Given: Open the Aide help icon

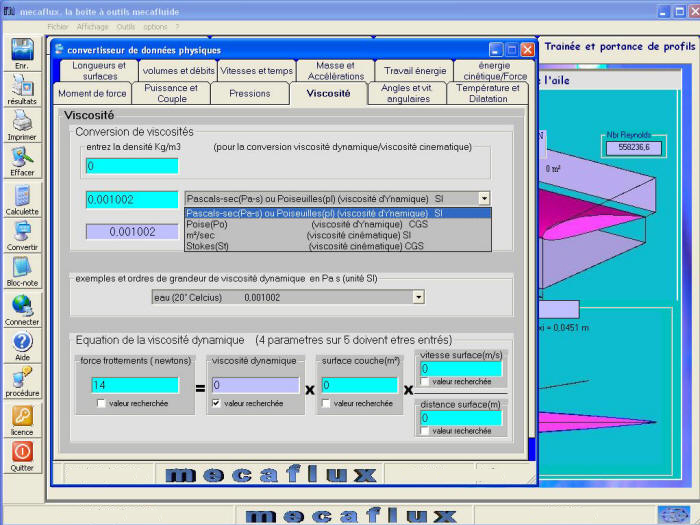Looking at the screenshot, I should 22,342.
